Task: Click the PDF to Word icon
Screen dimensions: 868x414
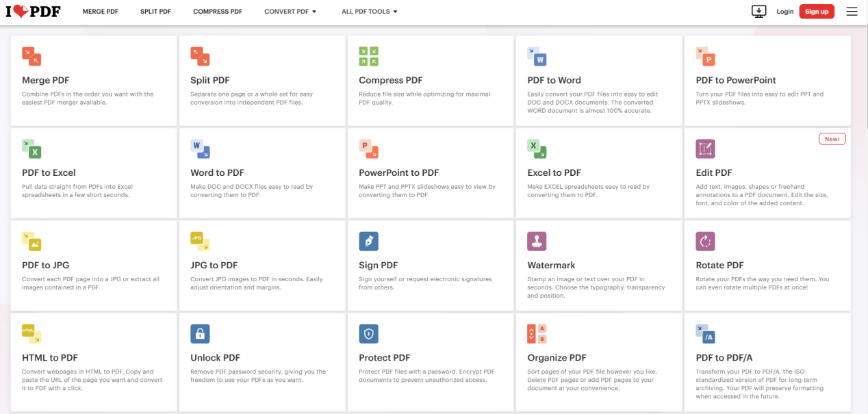Action: (537, 56)
